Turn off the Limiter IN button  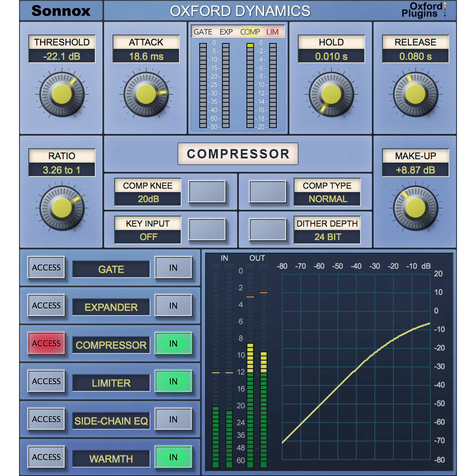[x=173, y=381]
